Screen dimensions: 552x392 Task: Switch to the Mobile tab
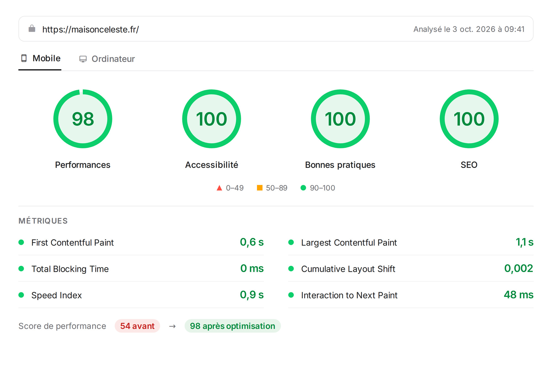[40, 58]
